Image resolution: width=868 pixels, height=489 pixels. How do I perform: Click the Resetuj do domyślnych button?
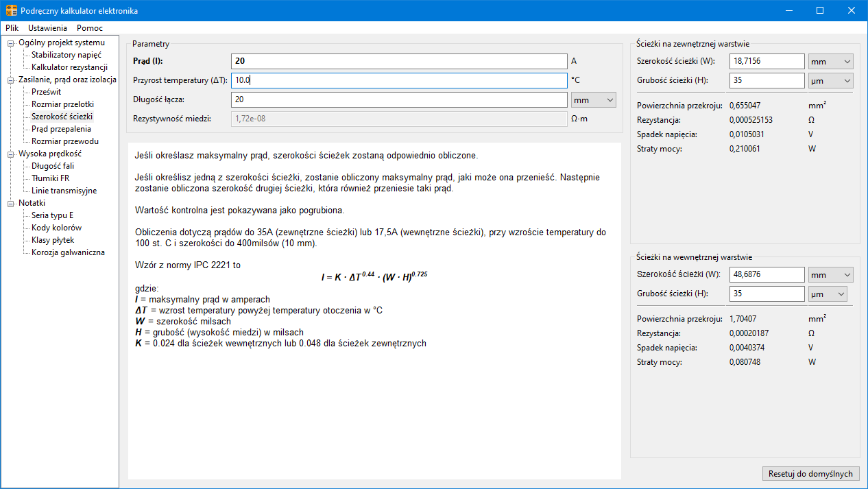(810, 474)
